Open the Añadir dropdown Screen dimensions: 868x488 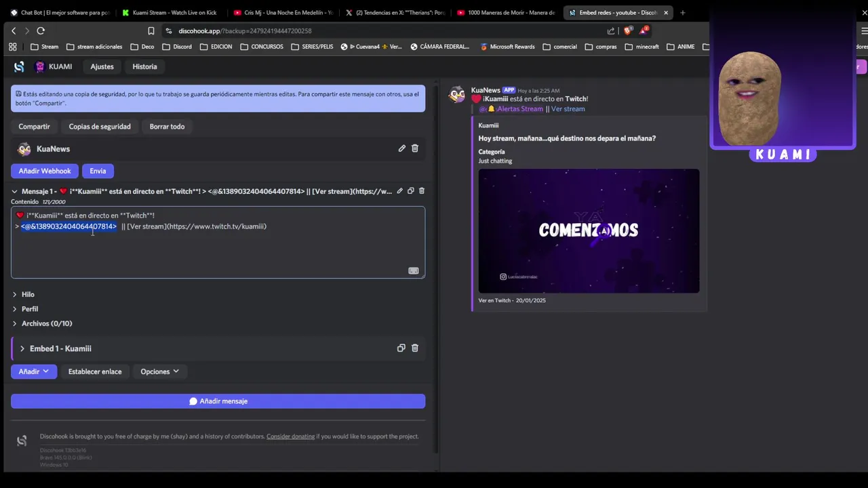[34, 371]
